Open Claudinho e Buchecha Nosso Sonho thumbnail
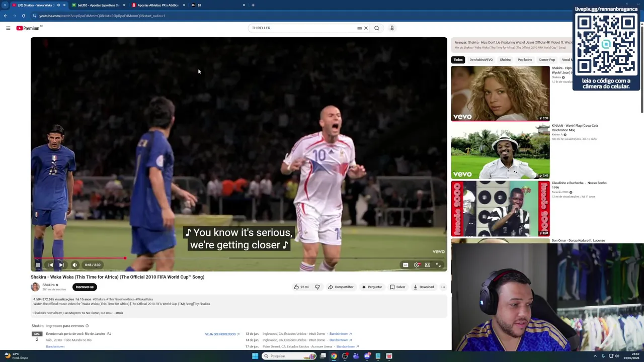The image size is (644, 362). [x=500, y=209]
